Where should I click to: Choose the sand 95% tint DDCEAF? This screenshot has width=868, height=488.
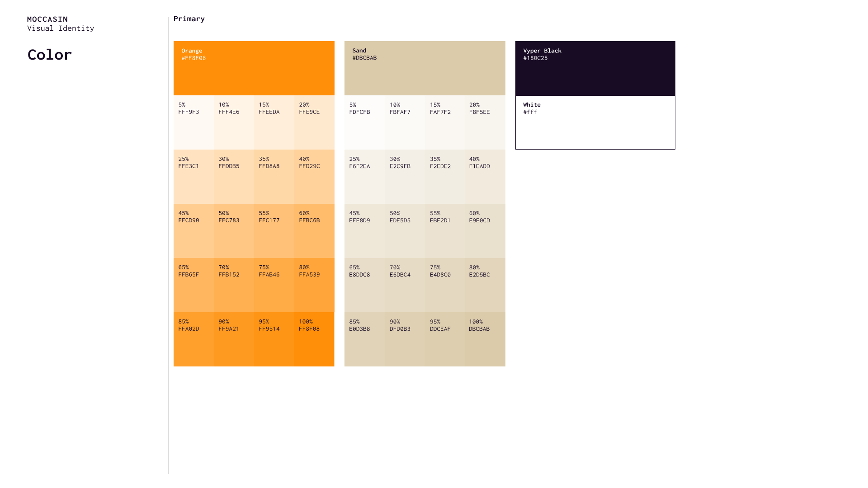coord(445,339)
